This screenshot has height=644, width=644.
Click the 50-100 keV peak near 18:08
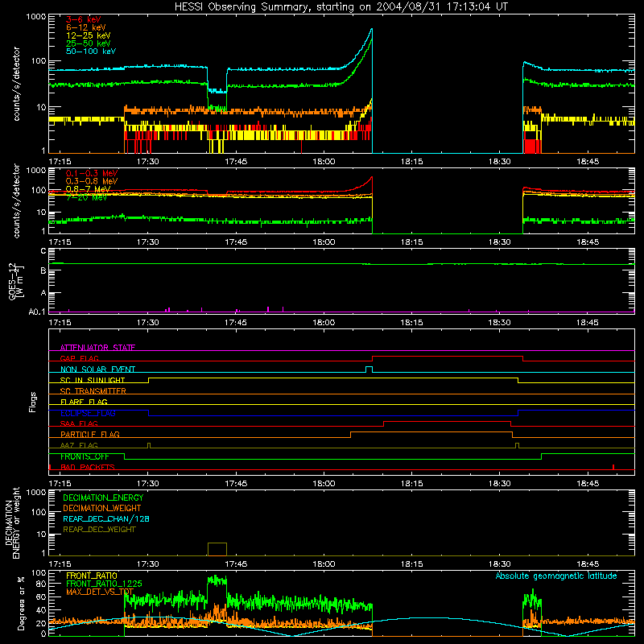372,29
